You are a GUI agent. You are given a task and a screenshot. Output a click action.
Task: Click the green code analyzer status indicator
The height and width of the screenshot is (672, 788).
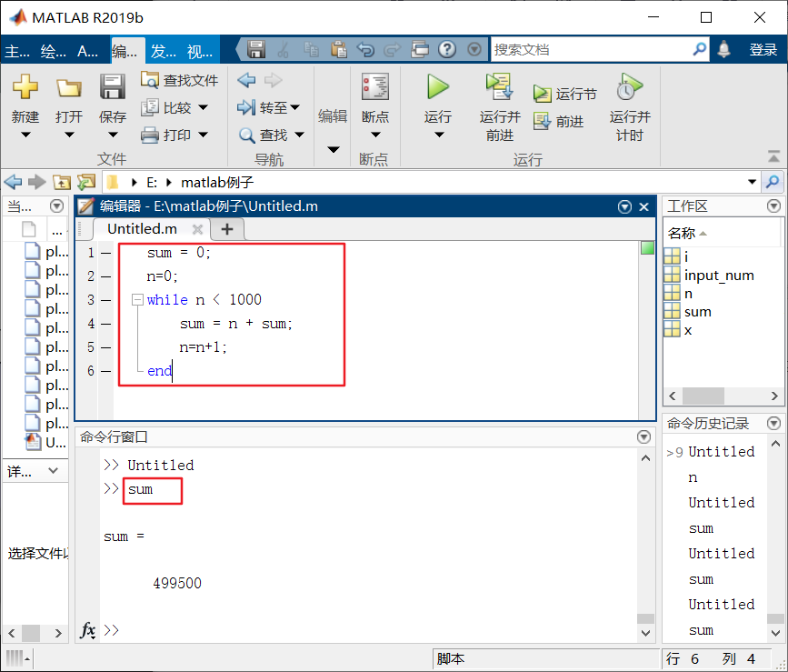(x=647, y=247)
